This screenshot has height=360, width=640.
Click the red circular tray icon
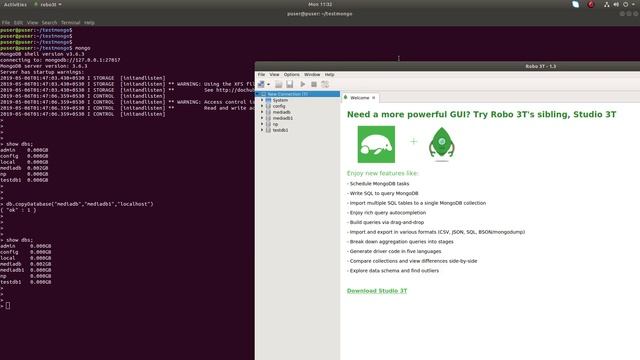(x=591, y=4)
